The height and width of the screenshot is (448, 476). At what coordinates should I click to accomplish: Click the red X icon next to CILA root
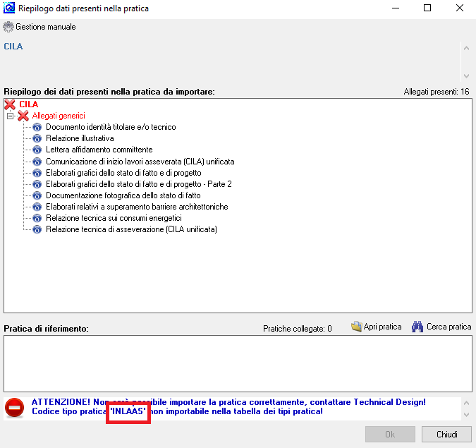10,104
